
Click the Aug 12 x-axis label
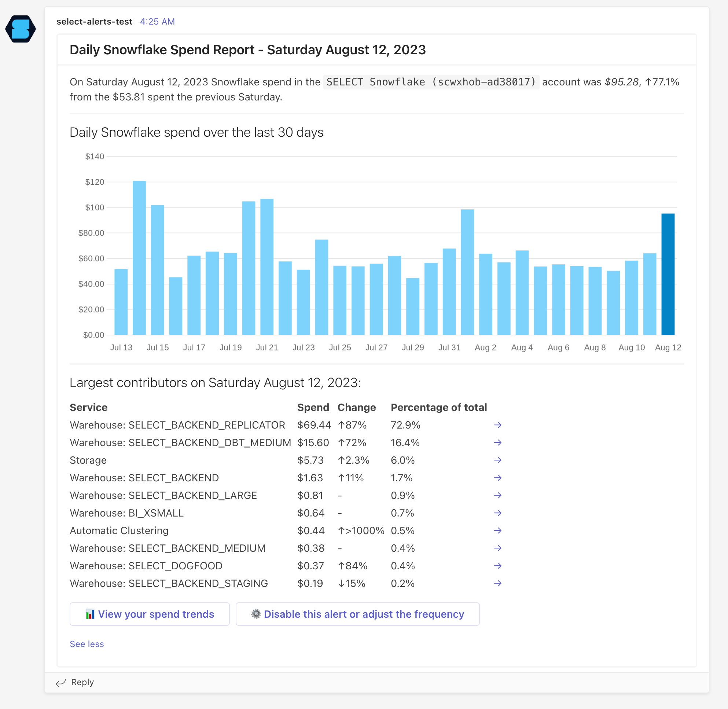pos(668,348)
